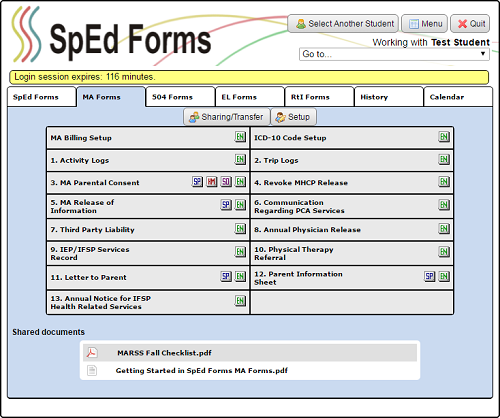Click the 7. Third Party Liability label

(92, 230)
